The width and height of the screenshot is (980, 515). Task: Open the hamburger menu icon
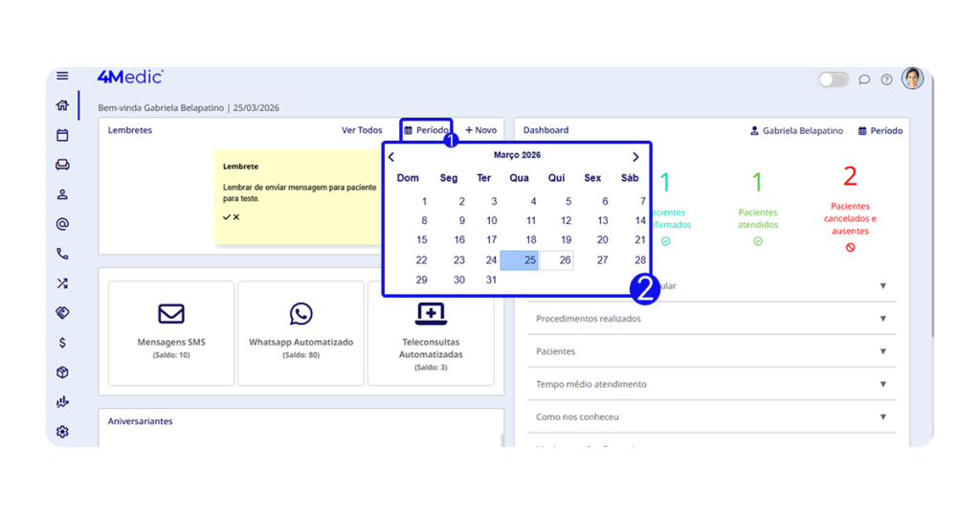(62, 77)
